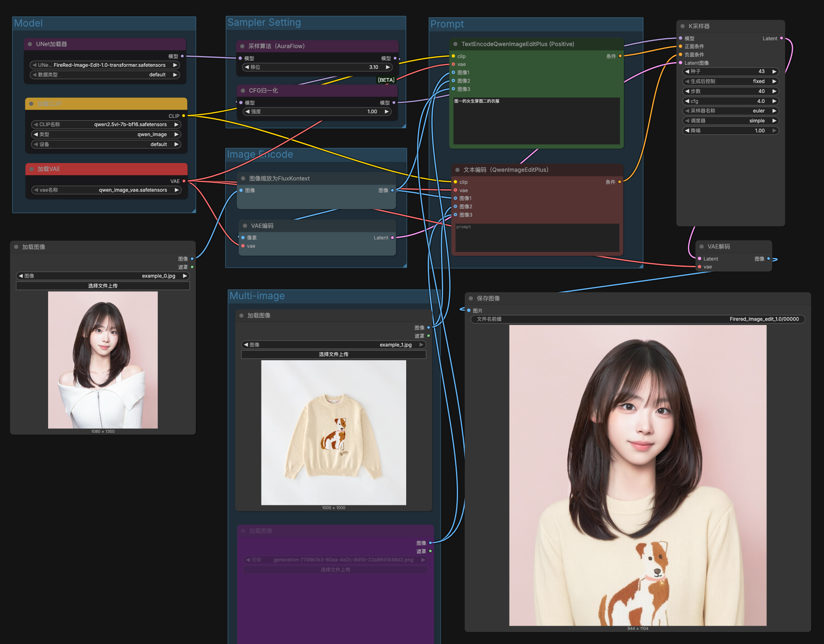Open the 采样器名称 euler dropdown
Screen dimensions: 824x644
tap(730, 111)
